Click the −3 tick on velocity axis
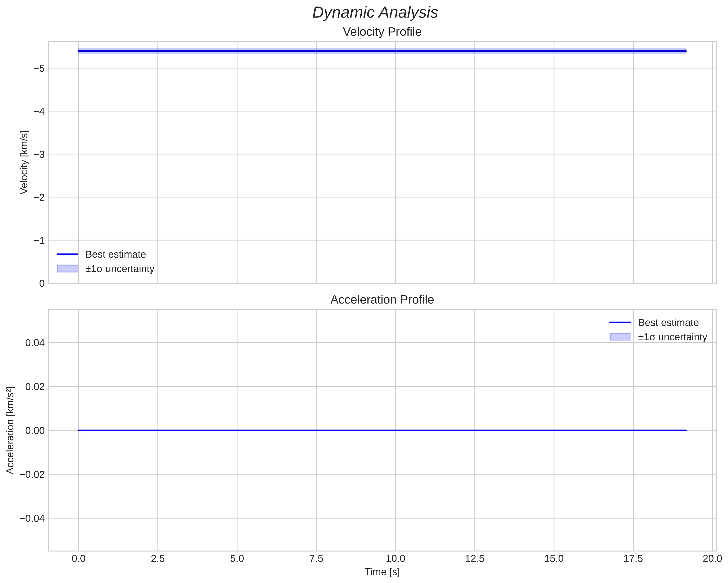Viewport: 728px width, 583px height. pos(39,154)
